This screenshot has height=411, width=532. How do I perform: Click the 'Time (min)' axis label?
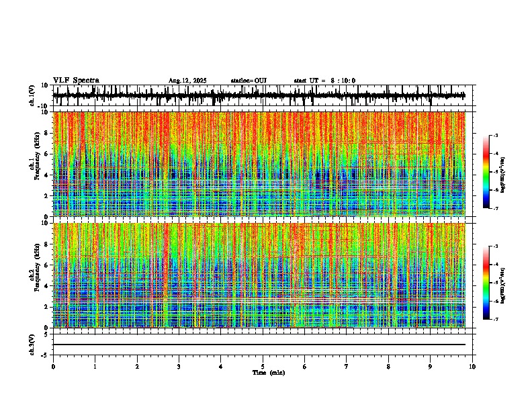[x=269, y=373]
